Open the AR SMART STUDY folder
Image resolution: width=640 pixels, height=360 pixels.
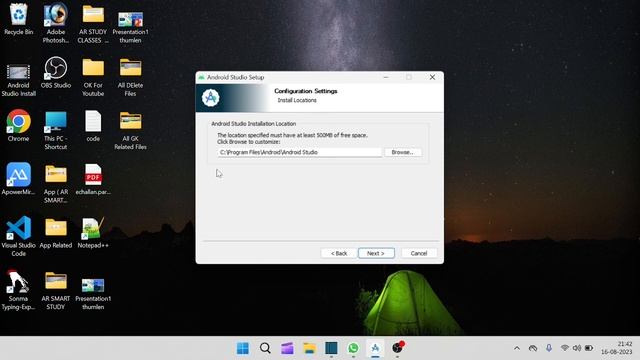pyautogui.click(x=56, y=290)
